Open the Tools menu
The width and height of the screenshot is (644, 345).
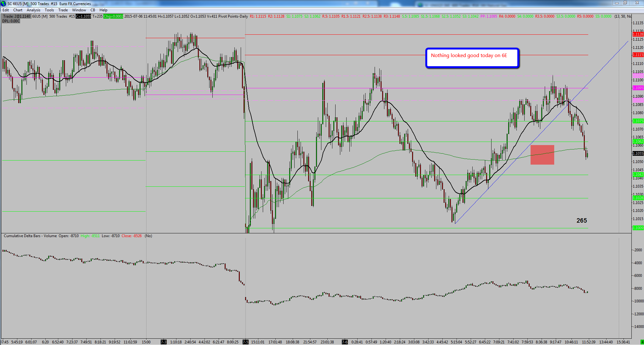[49, 10]
